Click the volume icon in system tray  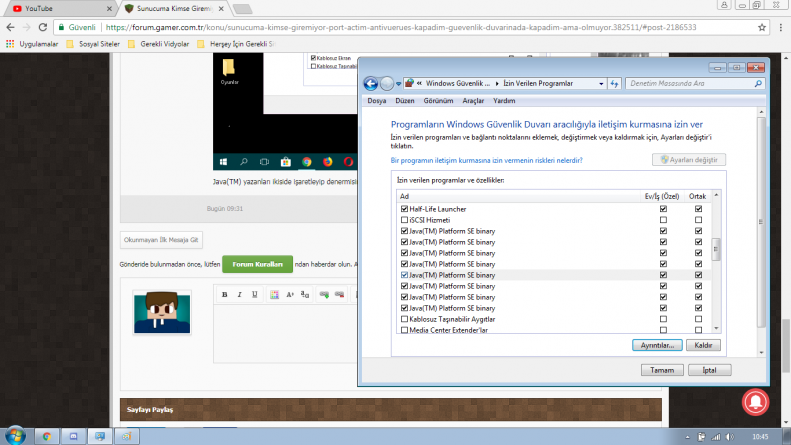tap(729, 437)
